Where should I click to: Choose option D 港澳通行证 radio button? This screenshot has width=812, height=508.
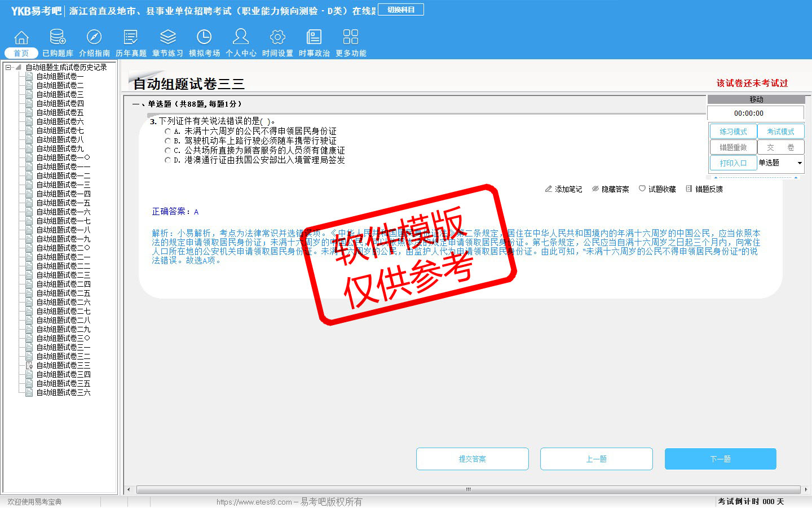[x=167, y=160]
